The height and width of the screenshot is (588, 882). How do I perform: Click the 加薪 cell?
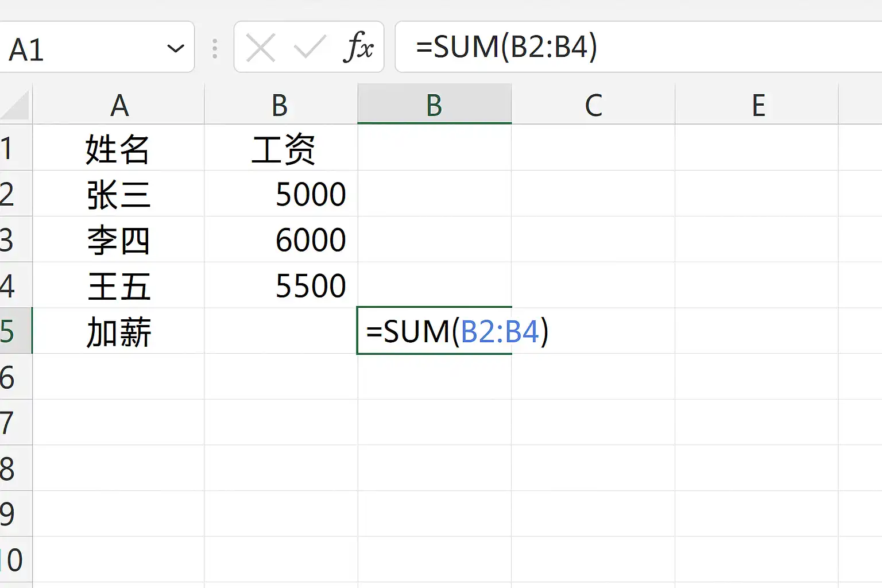tap(119, 332)
